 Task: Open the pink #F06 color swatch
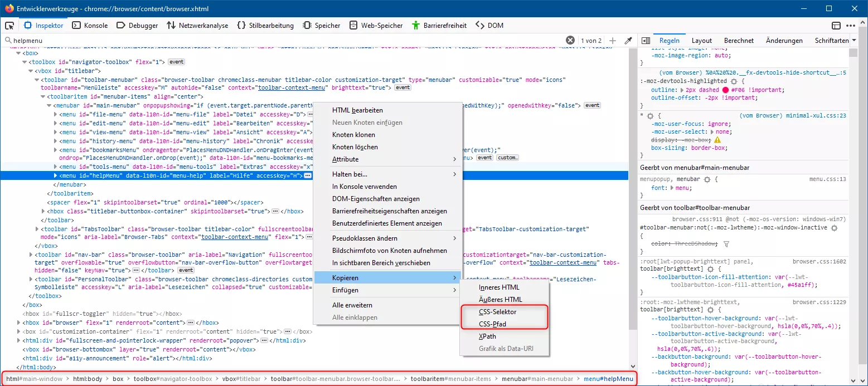pos(725,90)
